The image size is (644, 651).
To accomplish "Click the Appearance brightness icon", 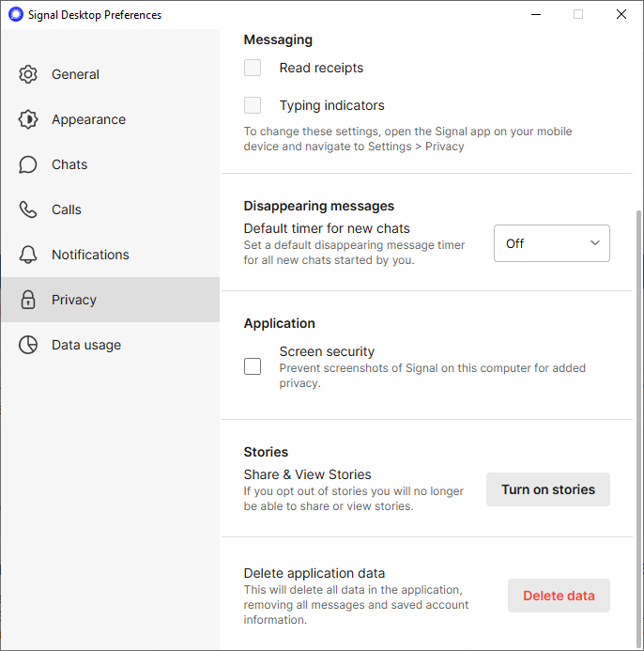I will pyautogui.click(x=28, y=119).
